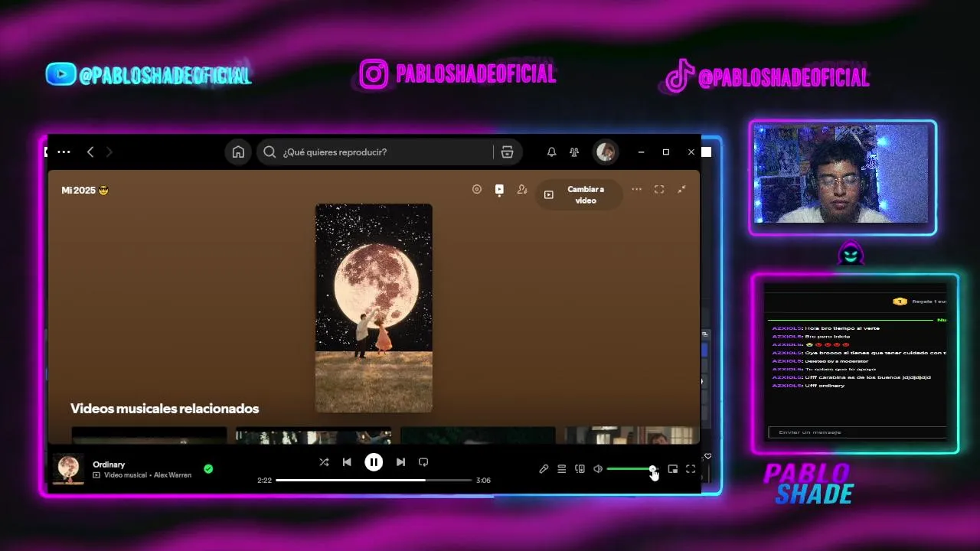Open the second related music video thumbnail
Screen dimensions: 980x551
pyautogui.click(x=314, y=435)
